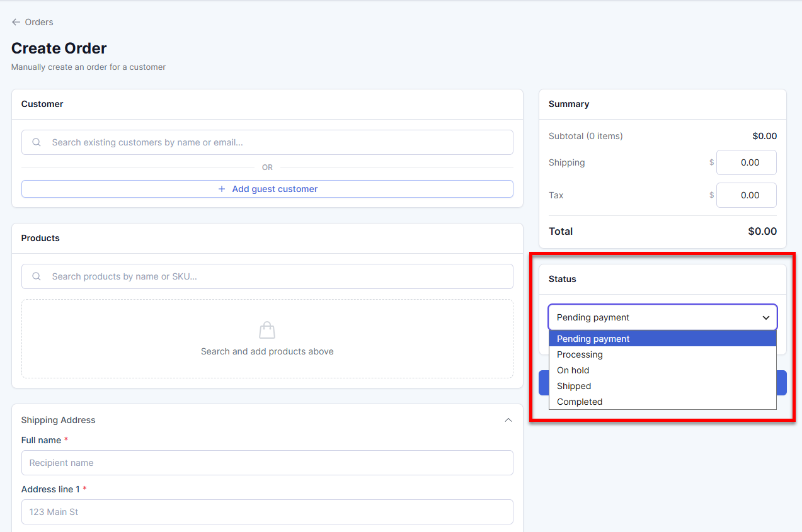Click the Create Order heading
The image size is (802, 532).
tap(59, 48)
